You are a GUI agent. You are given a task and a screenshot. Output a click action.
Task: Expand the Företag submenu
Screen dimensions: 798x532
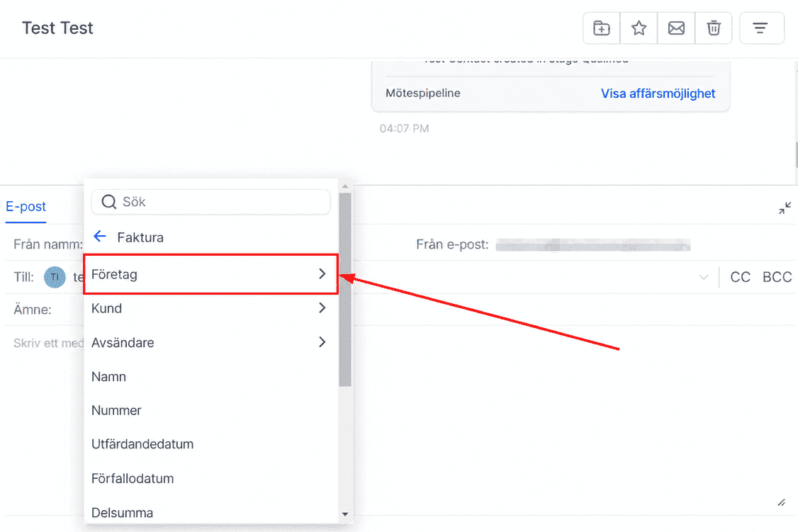click(x=210, y=274)
